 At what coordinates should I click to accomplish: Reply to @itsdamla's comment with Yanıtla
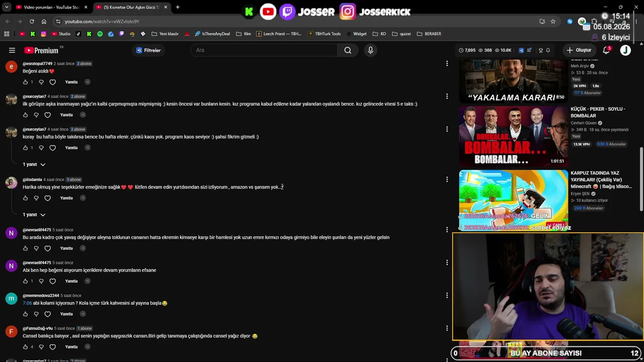[x=66, y=198]
